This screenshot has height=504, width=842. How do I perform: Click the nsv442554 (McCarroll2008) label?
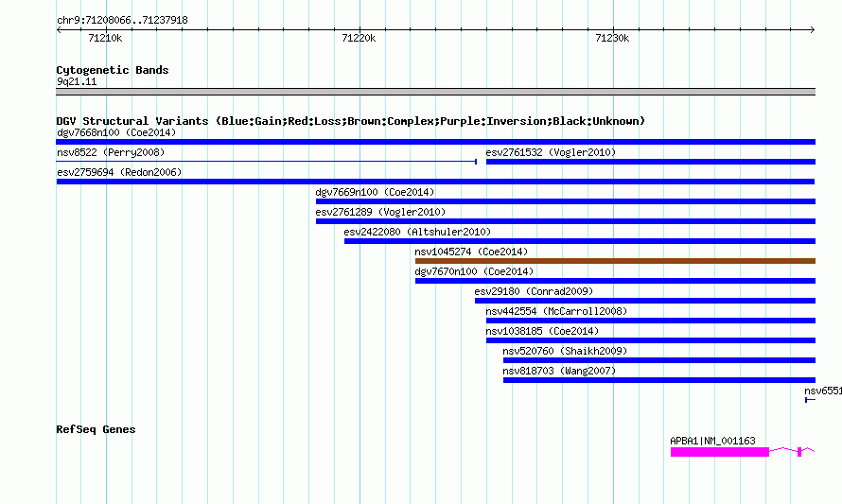pyautogui.click(x=556, y=311)
